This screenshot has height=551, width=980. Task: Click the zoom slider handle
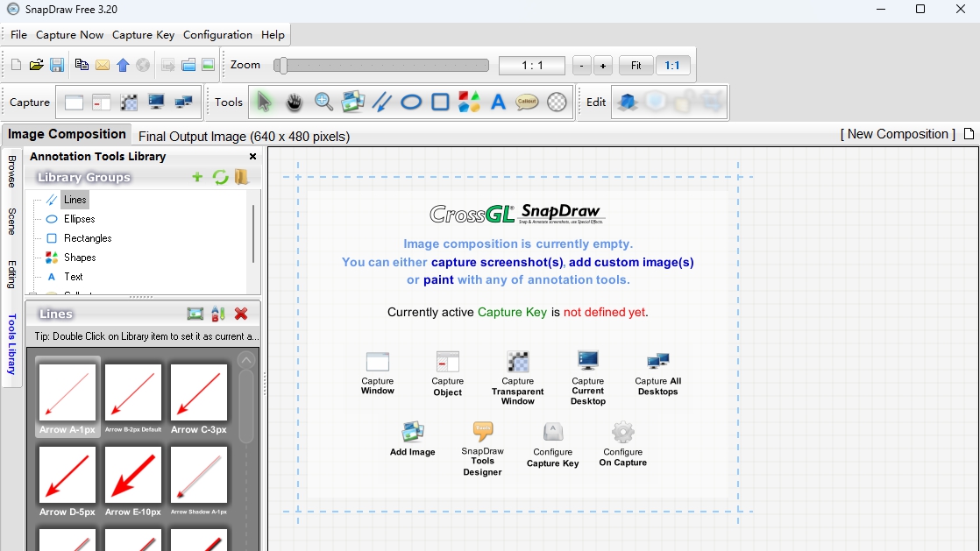pos(281,66)
